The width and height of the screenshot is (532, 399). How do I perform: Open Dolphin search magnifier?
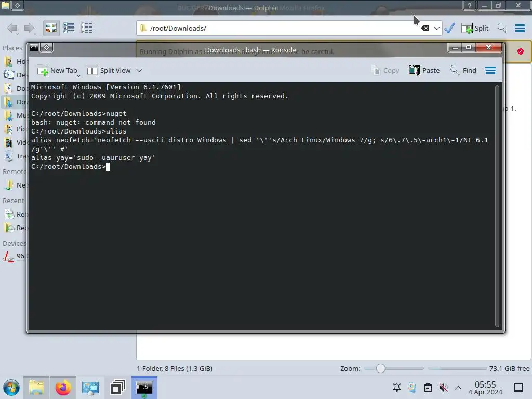point(502,28)
